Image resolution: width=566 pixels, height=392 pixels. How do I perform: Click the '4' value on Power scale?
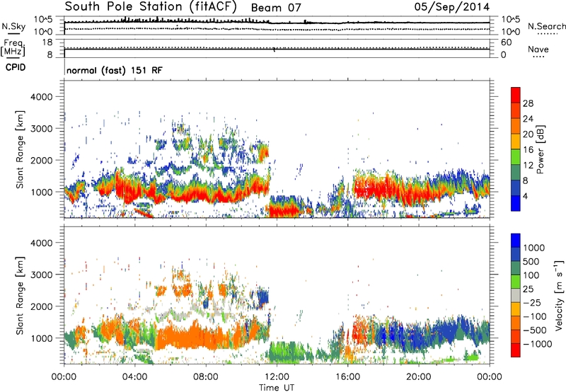tap(525, 196)
